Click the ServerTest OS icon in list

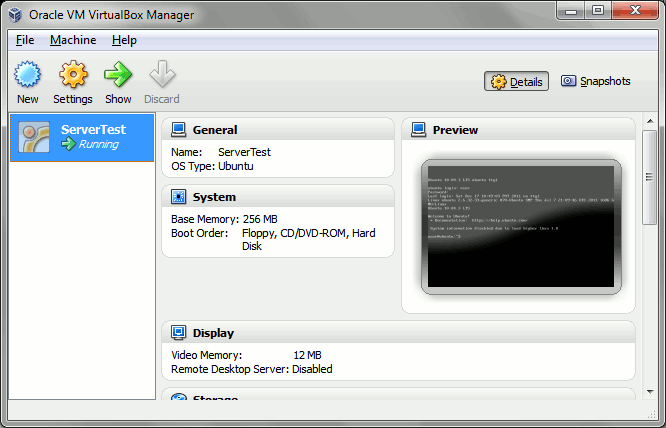tap(34, 137)
